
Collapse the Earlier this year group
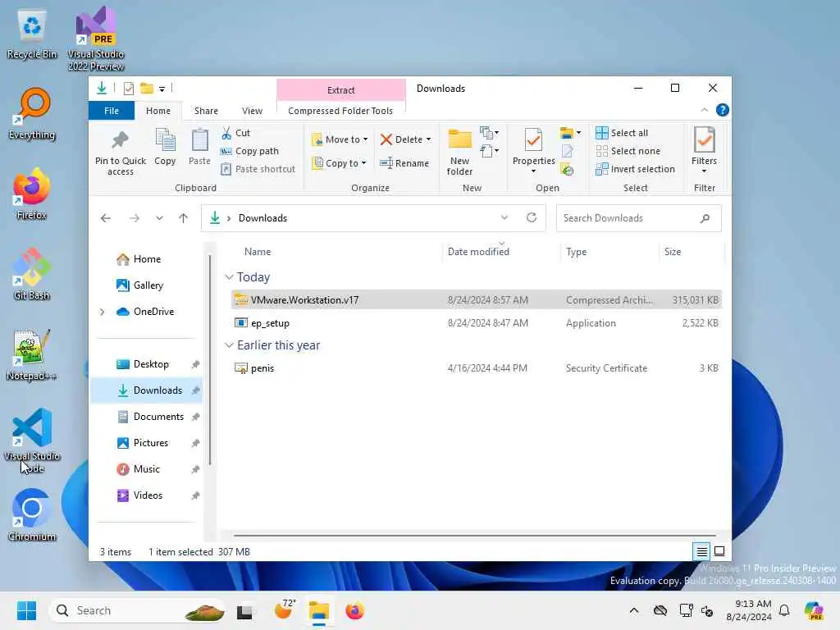pyautogui.click(x=229, y=345)
